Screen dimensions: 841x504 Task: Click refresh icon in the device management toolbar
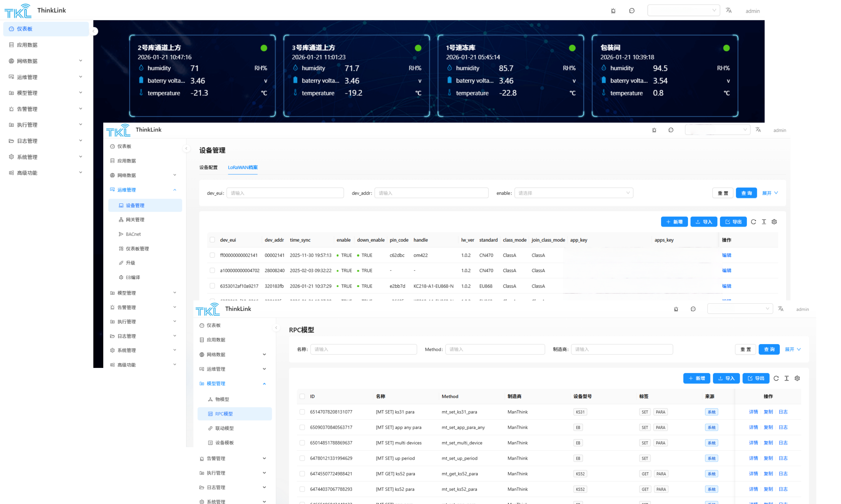pos(753,222)
